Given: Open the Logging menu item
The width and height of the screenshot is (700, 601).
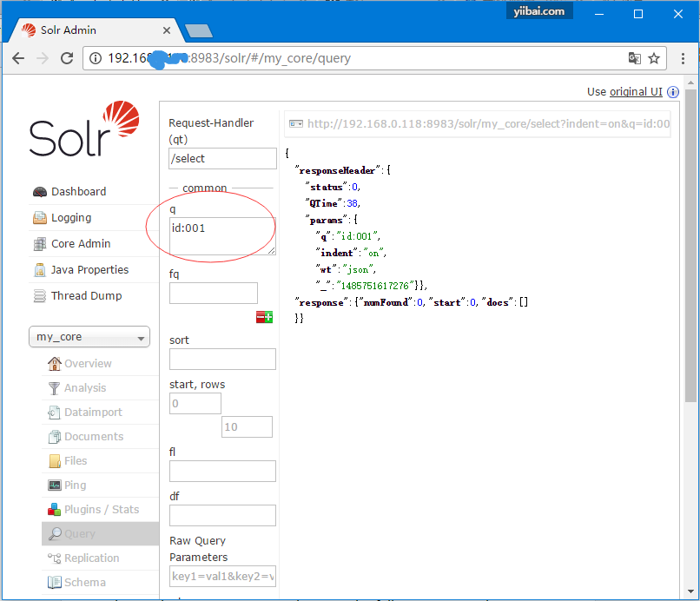Looking at the screenshot, I should [x=70, y=218].
